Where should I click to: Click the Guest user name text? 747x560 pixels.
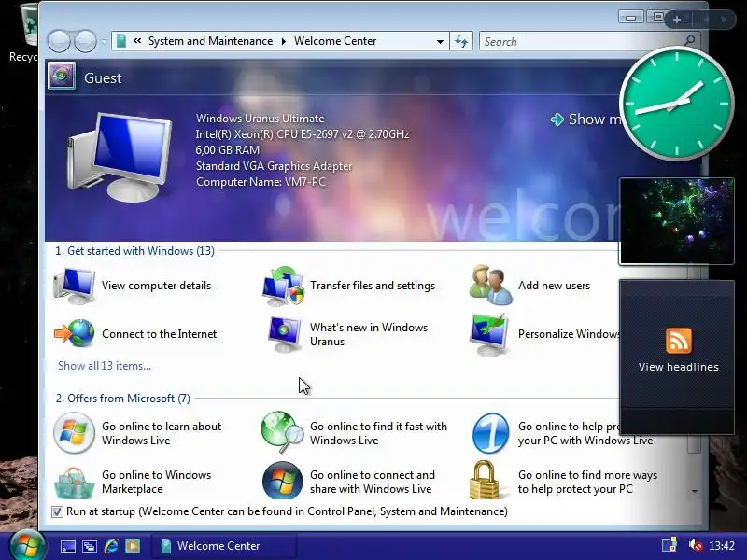[103, 78]
